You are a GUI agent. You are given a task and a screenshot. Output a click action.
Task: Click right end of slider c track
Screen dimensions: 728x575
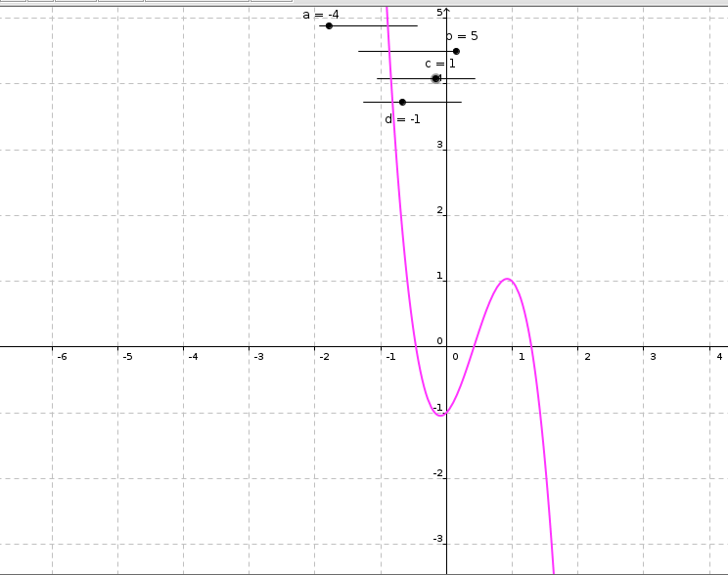[x=475, y=78]
